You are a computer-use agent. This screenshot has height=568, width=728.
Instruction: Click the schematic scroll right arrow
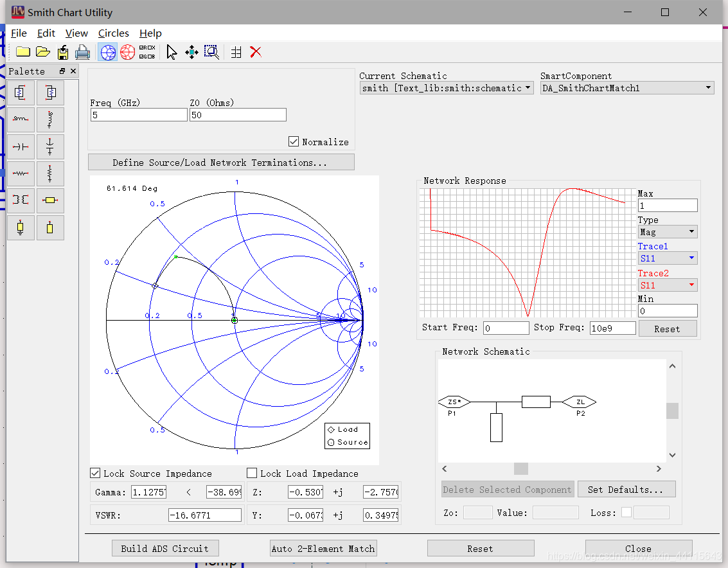click(x=659, y=468)
